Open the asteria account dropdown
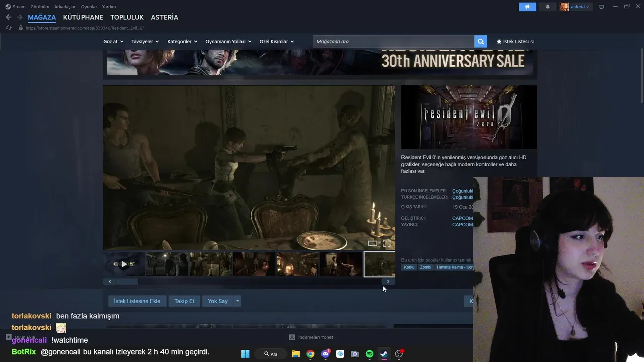The width and height of the screenshot is (644, 362). [x=576, y=7]
